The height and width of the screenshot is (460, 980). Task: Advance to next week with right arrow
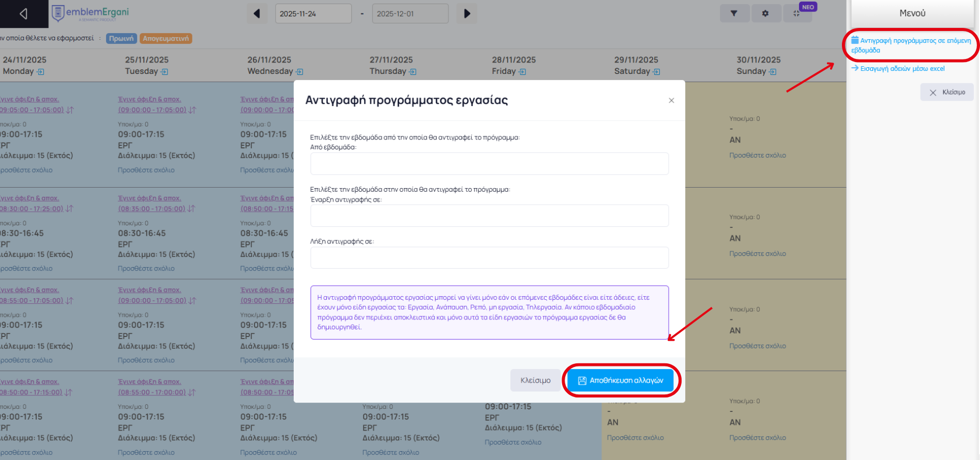click(x=467, y=14)
